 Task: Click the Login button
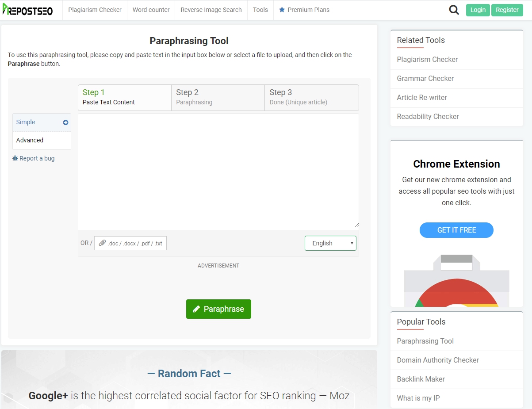pyautogui.click(x=478, y=10)
